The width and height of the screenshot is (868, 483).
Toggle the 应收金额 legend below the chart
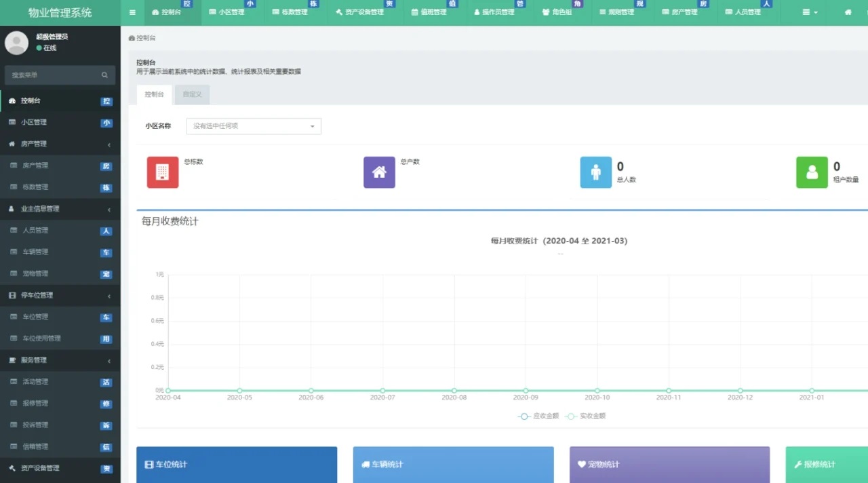pos(539,417)
